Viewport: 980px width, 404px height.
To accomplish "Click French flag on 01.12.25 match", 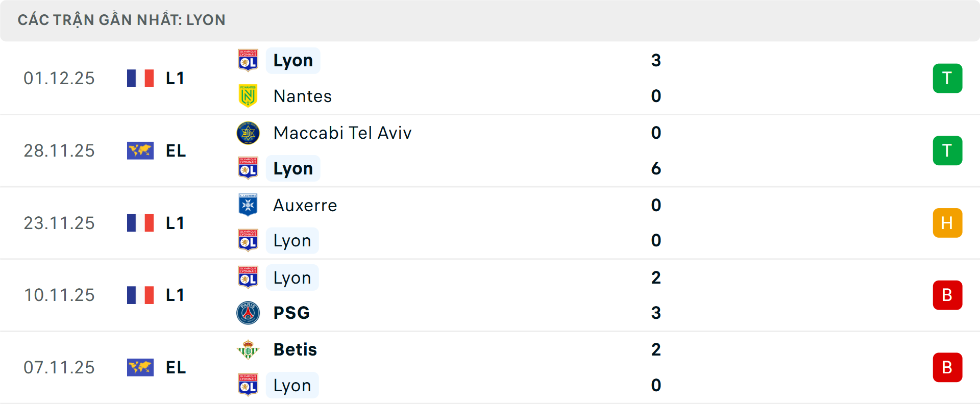I will click(x=140, y=79).
